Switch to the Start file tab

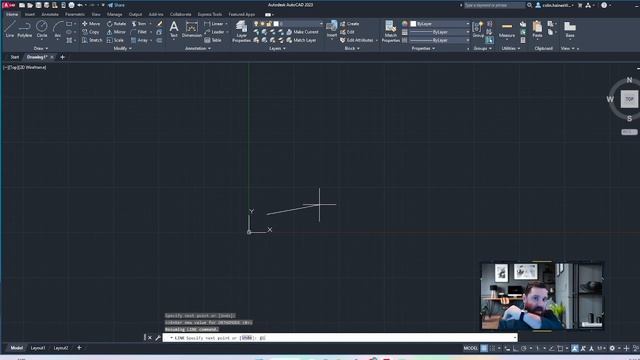15,57
